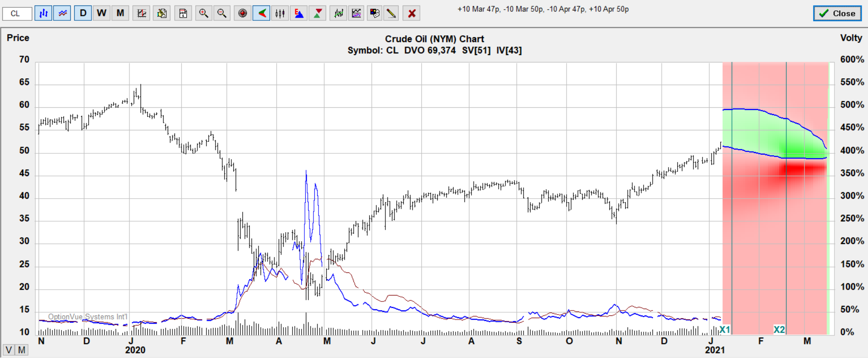Click the 2020 year label

tap(135, 350)
